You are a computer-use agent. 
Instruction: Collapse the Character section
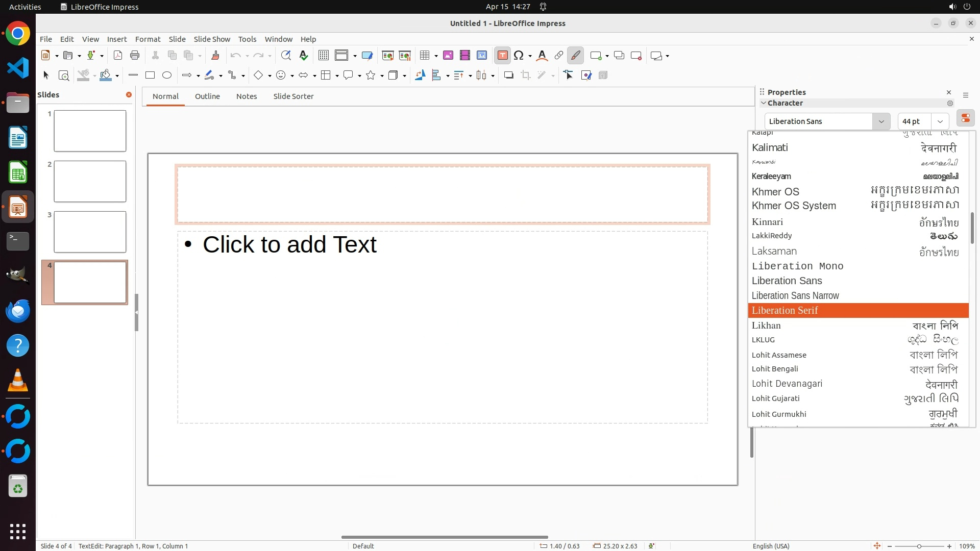[764, 103]
